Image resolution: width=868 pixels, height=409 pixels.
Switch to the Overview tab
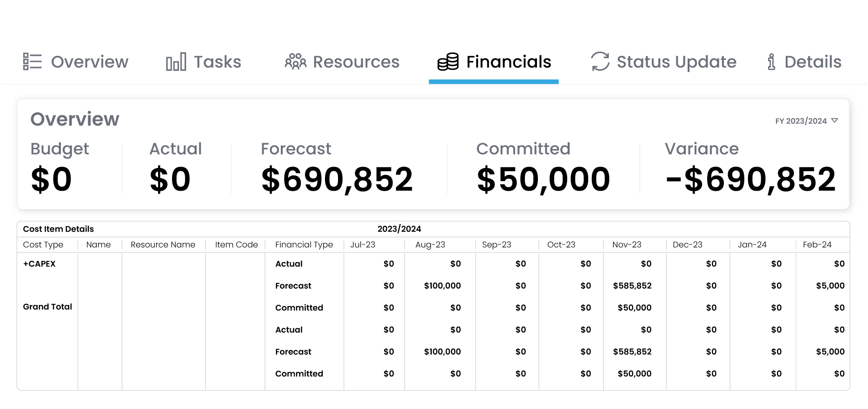pyautogui.click(x=76, y=62)
